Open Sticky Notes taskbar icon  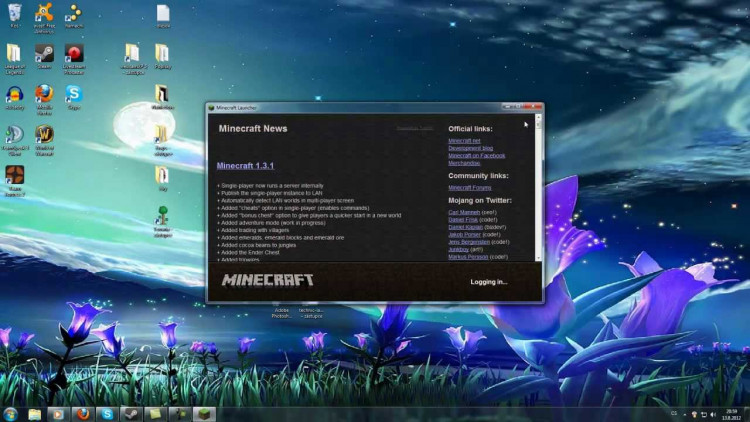155,414
